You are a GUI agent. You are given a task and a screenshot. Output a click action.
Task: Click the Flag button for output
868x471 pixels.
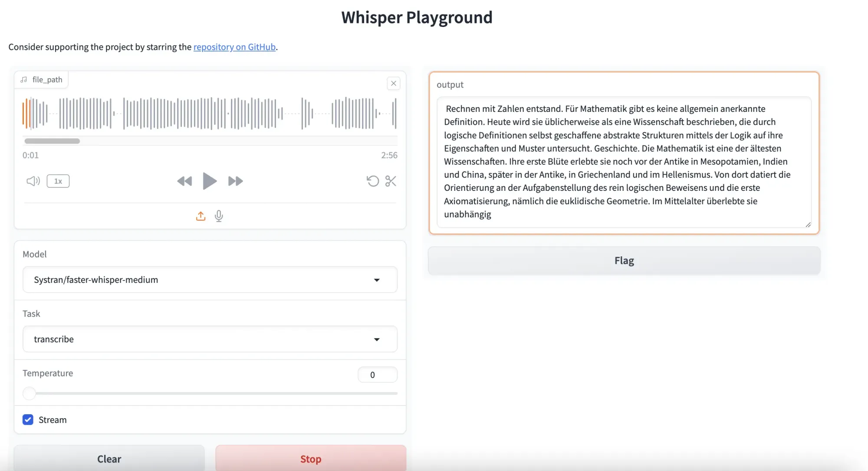[624, 260]
